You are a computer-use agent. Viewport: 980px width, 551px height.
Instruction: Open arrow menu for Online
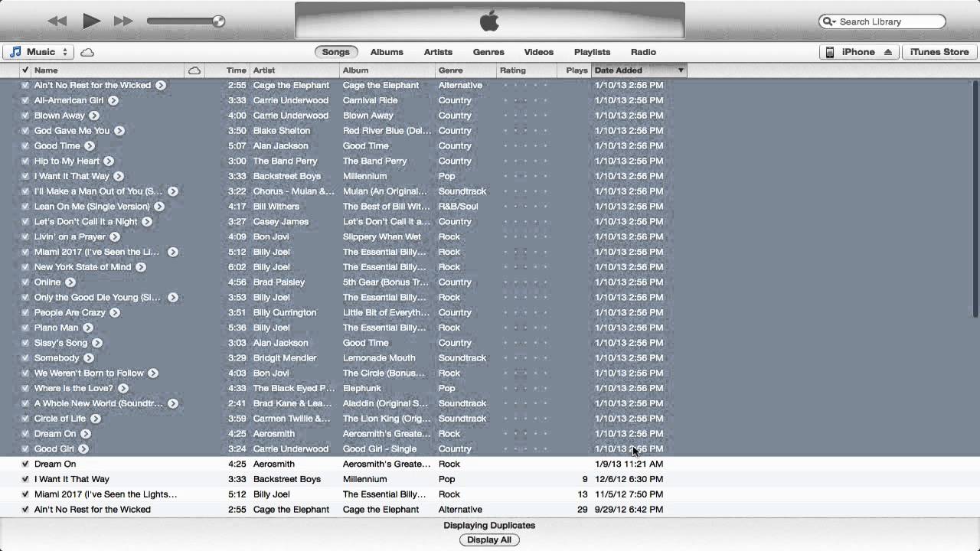tap(70, 282)
